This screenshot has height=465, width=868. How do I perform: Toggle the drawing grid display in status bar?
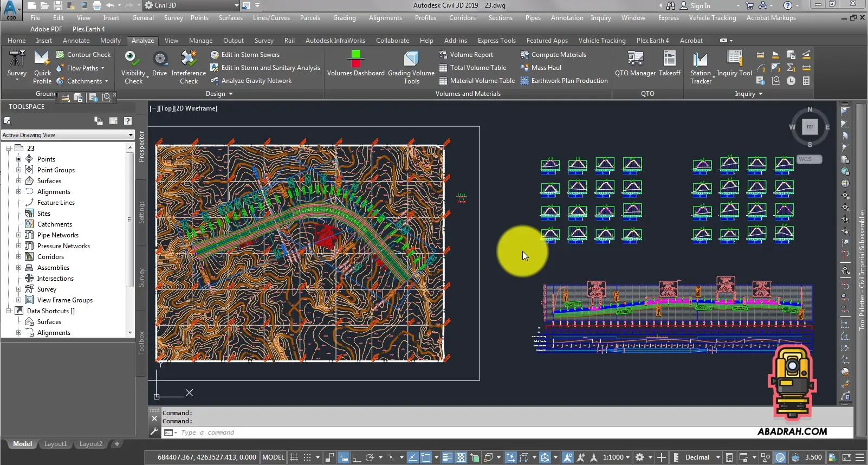[294, 457]
